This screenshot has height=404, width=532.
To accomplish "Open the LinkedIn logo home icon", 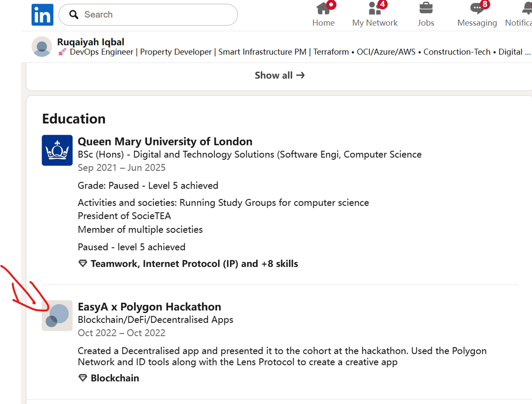I will click(x=43, y=15).
